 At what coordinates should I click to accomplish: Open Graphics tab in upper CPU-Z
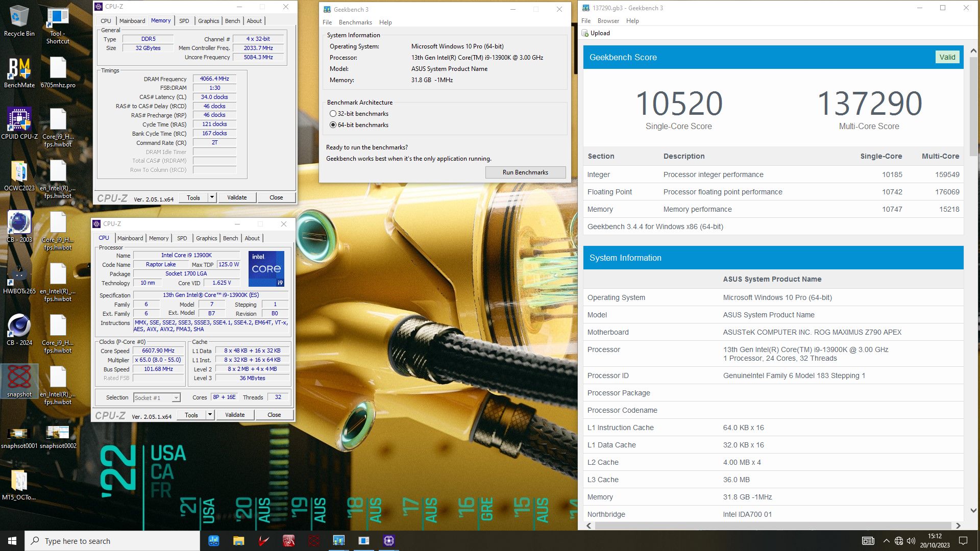[x=209, y=21]
